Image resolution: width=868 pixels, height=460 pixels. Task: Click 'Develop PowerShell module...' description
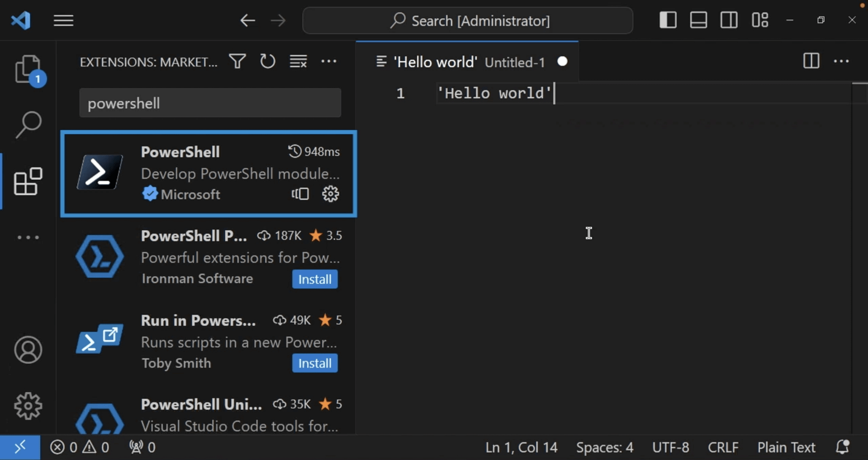coord(240,174)
